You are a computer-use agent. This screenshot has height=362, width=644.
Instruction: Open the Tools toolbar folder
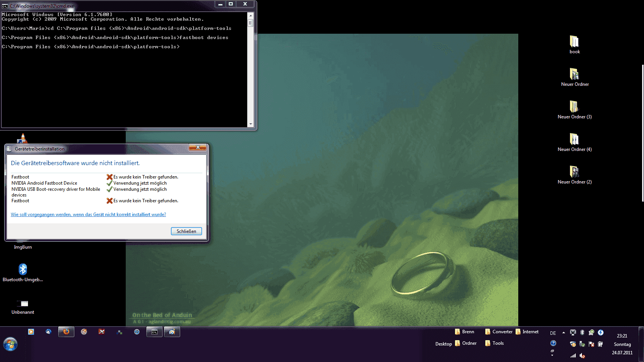click(x=495, y=343)
